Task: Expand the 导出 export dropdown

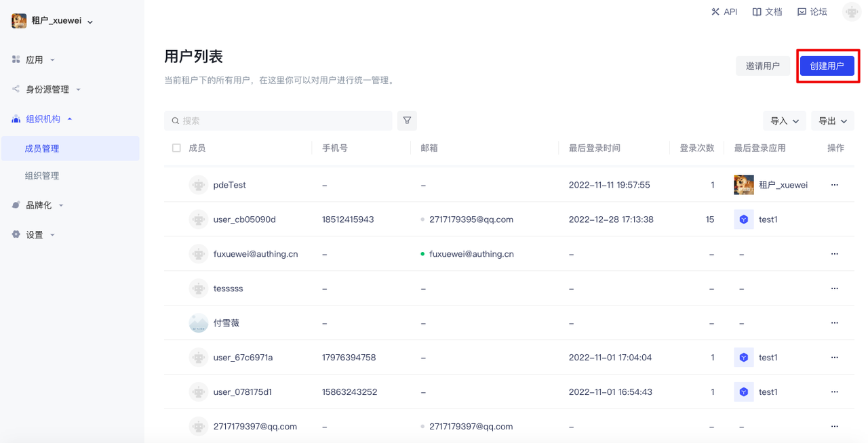Action: (x=833, y=121)
